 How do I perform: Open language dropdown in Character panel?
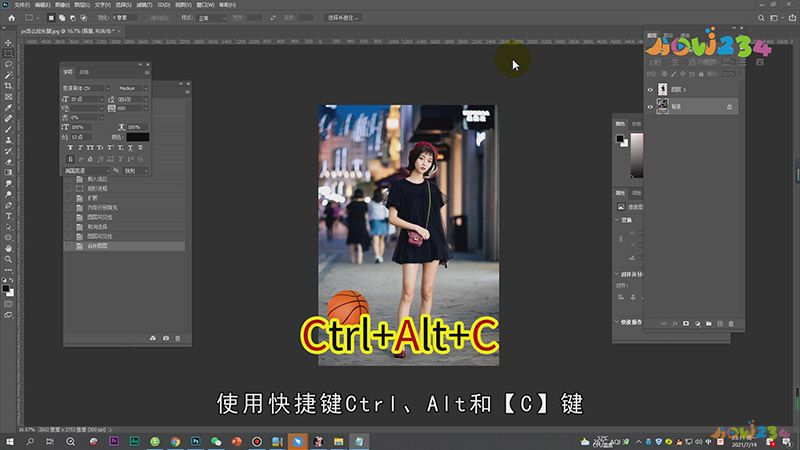click(86, 171)
